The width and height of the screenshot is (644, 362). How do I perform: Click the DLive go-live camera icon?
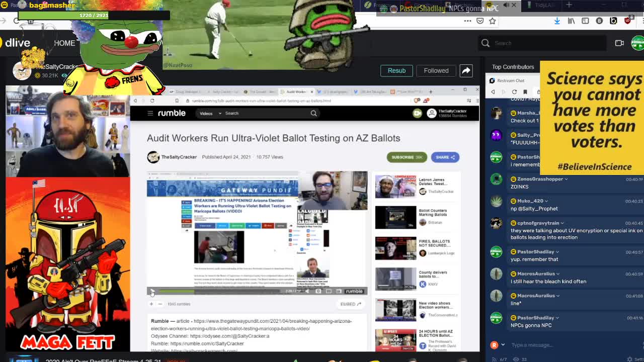tap(619, 43)
